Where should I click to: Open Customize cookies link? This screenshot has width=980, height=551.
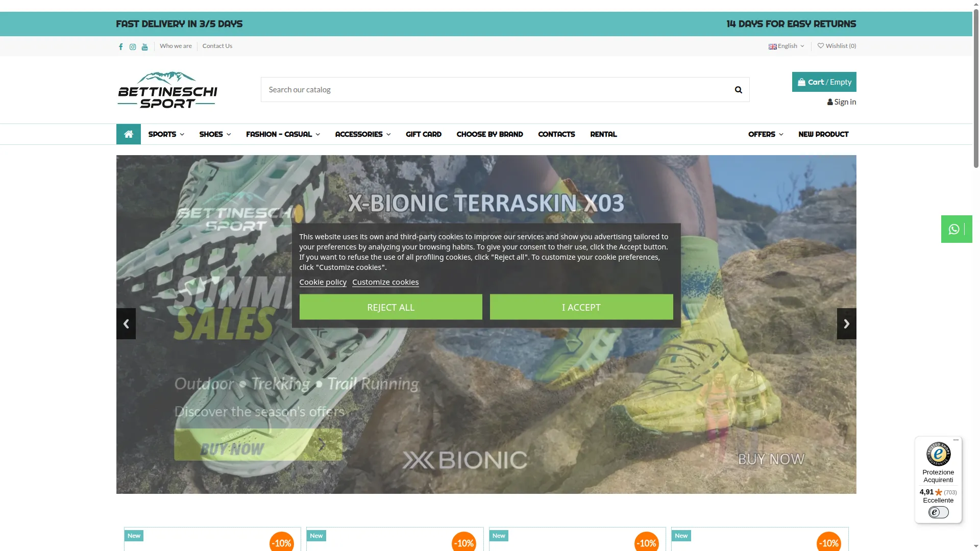(x=385, y=282)
